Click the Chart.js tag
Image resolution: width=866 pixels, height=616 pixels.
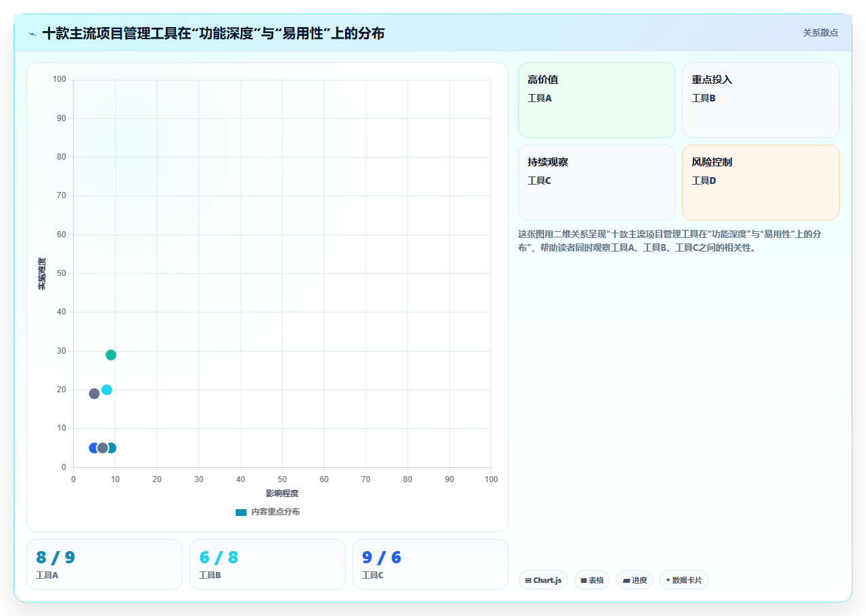pos(543,580)
